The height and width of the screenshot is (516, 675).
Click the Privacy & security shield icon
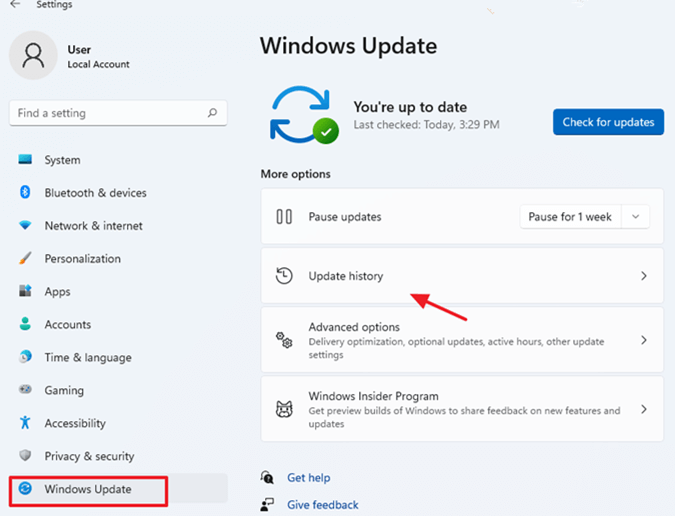[25, 457]
